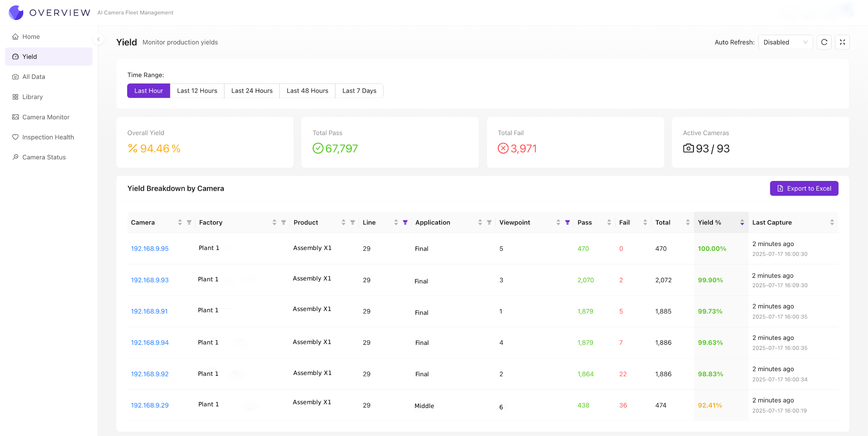868x436 pixels.
Task: Enter fullscreen using the expand icon
Action: point(843,42)
